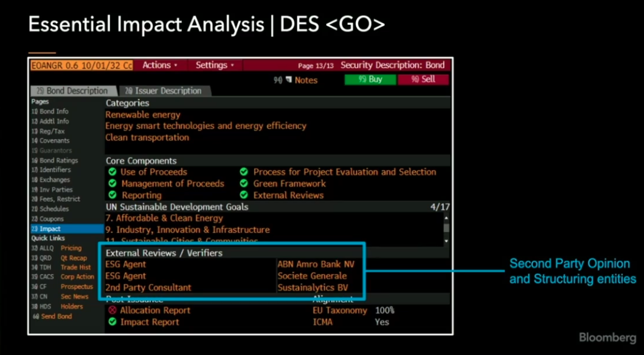
Task: Click the UN SDG list scrollbar thumb
Action: [446, 228]
